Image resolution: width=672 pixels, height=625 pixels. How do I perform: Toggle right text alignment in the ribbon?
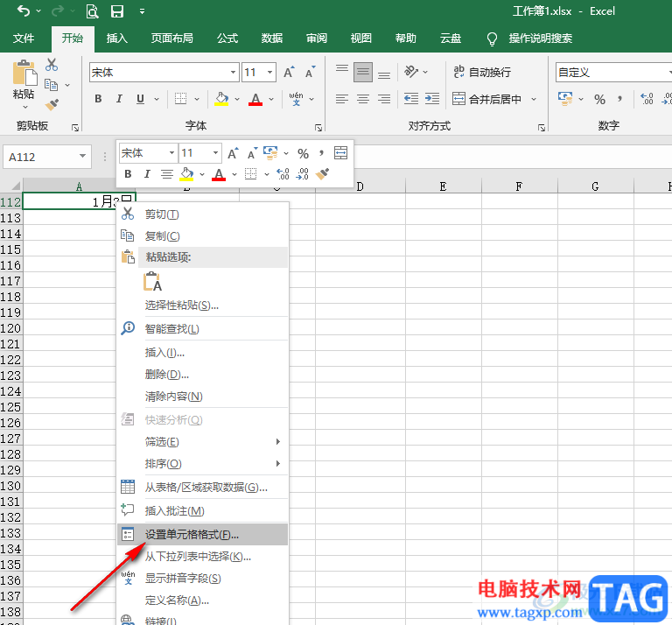[384, 99]
